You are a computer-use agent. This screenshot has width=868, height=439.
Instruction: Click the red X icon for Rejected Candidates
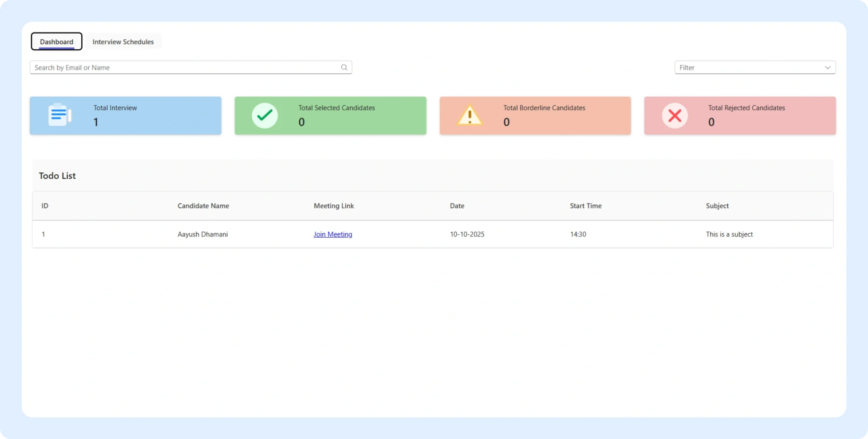675,115
